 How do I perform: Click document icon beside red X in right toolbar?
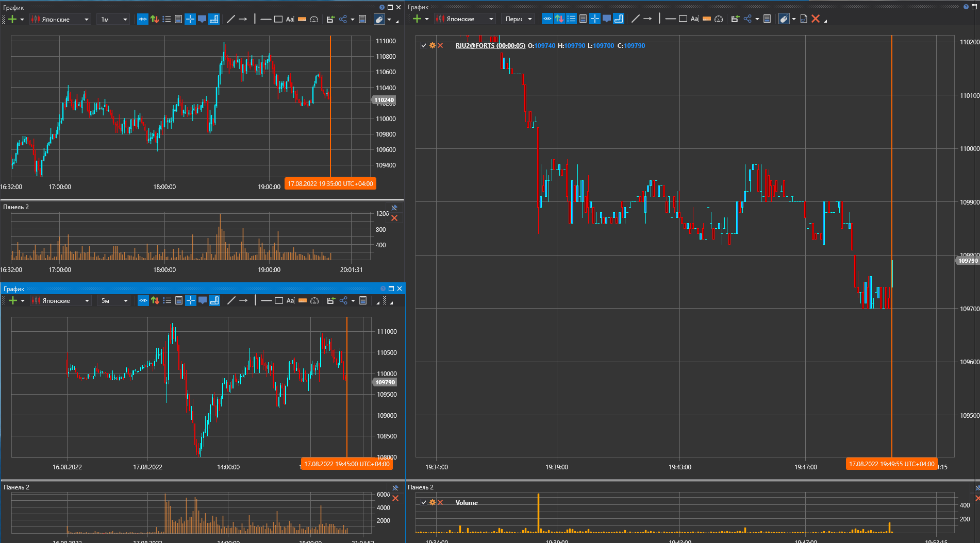tap(803, 19)
